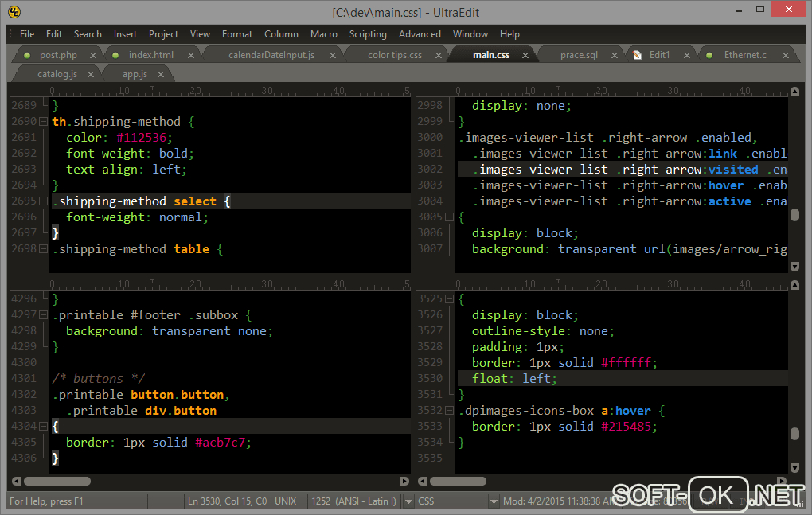
Task: Switch to the catalog.js tab
Action: click(x=57, y=74)
